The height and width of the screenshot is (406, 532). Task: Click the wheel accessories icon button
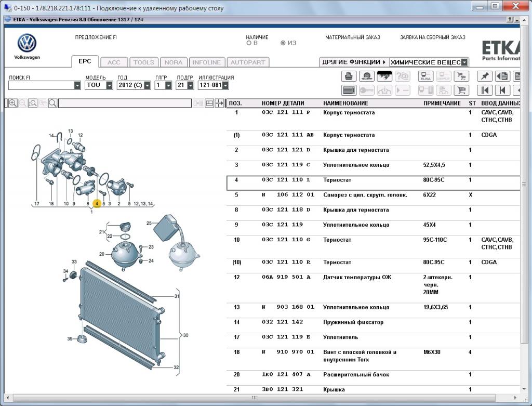pos(366,76)
